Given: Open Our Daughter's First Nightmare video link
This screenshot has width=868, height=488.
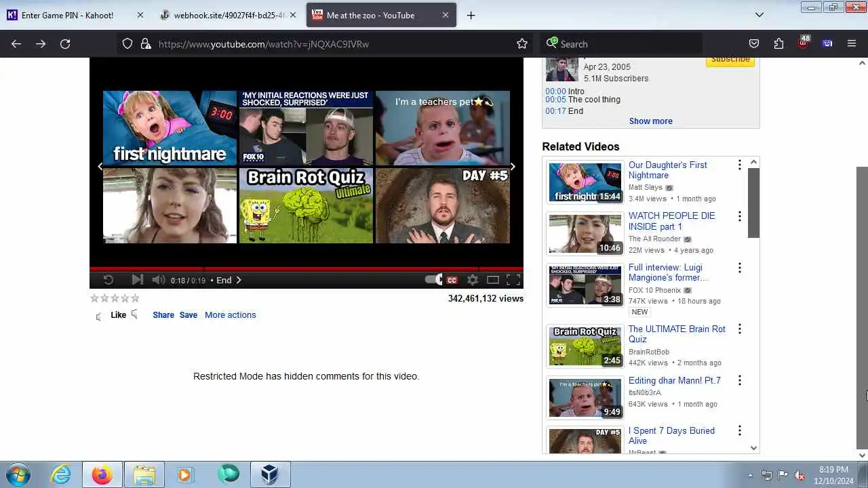Looking at the screenshot, I should [668, 170].
